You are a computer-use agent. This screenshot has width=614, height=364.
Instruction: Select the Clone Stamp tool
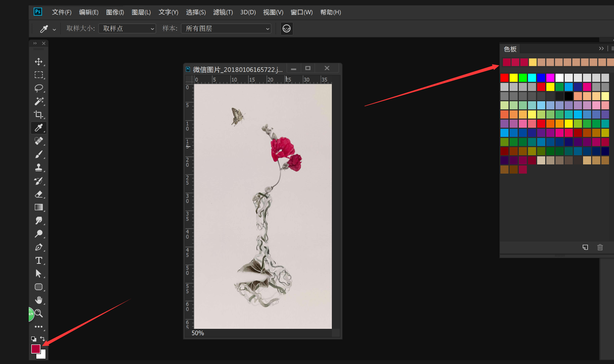pyautogui.click(x=39, y=167)
